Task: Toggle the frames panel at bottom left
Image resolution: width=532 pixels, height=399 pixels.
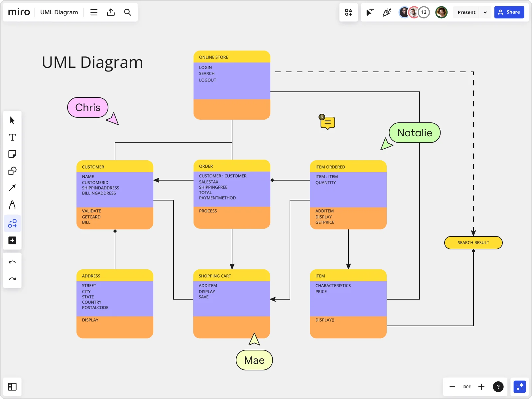Action: pos(12,386)
